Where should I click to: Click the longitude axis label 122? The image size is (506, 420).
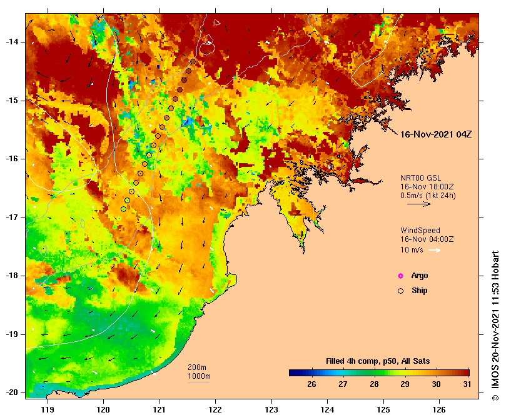(215, 409)
